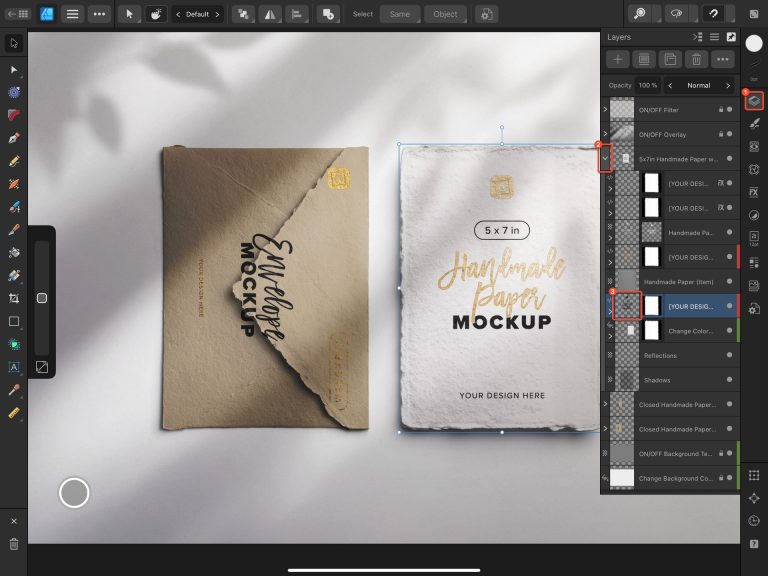The image size is (768, 576).
Task: Hide the Shadows layer
Action: [x=730, y=380]
